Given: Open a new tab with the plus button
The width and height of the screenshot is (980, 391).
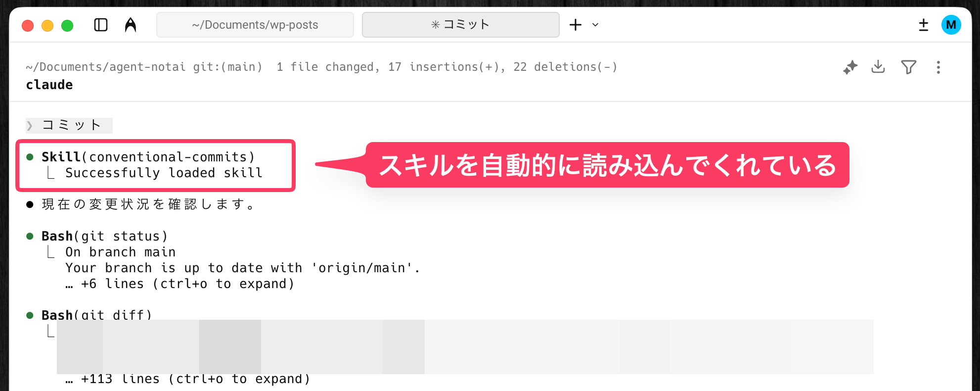Looking at the screenshot, I should tap(576, 25).
